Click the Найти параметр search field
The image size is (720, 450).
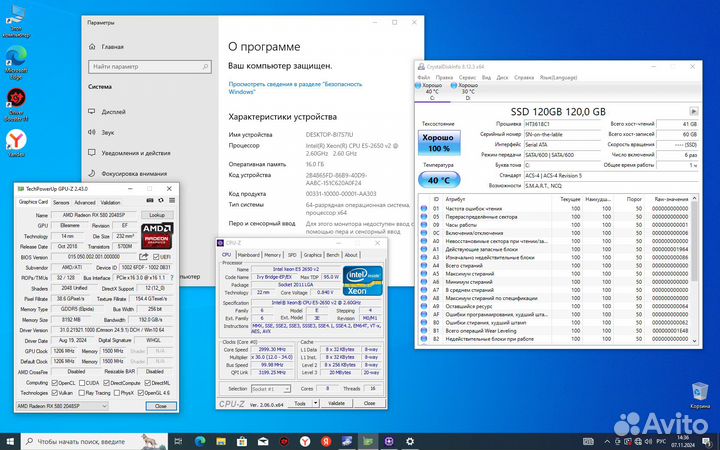pyautogui.click(x=150, y=67)
